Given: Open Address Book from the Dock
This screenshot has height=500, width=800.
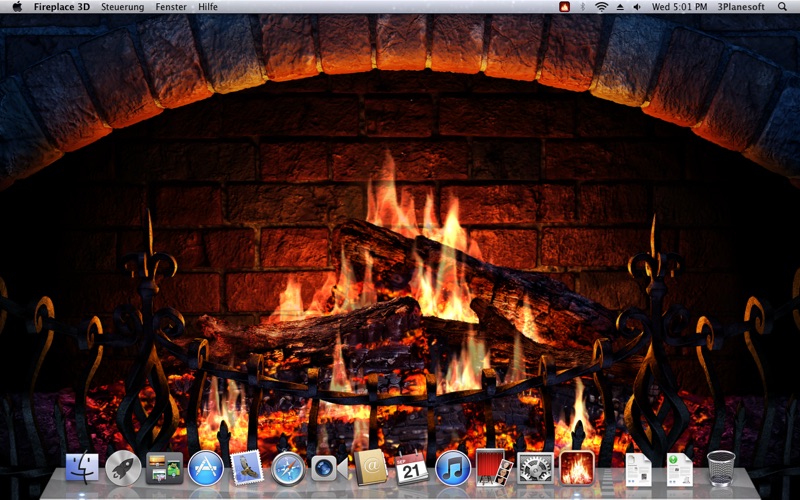Looking at the screenshot, I should click(371, 467).
